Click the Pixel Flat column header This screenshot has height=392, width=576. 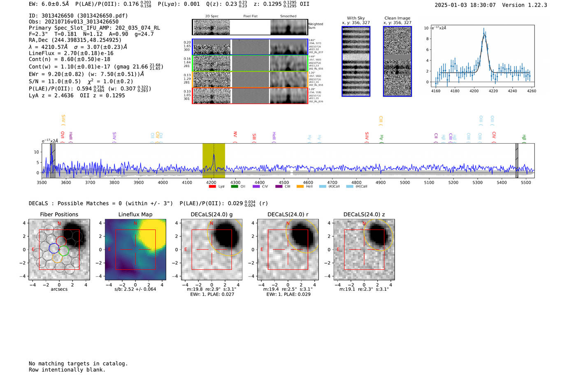point(250,16)
